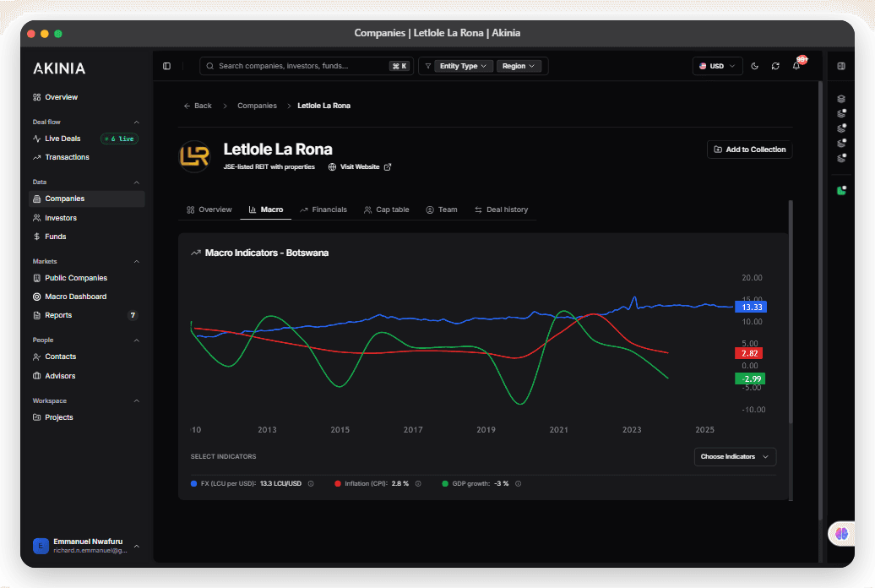Click the red 2.82 chart value label
Image resolution: width=875 pixels, height=588 pixels.
click(749, 353)
